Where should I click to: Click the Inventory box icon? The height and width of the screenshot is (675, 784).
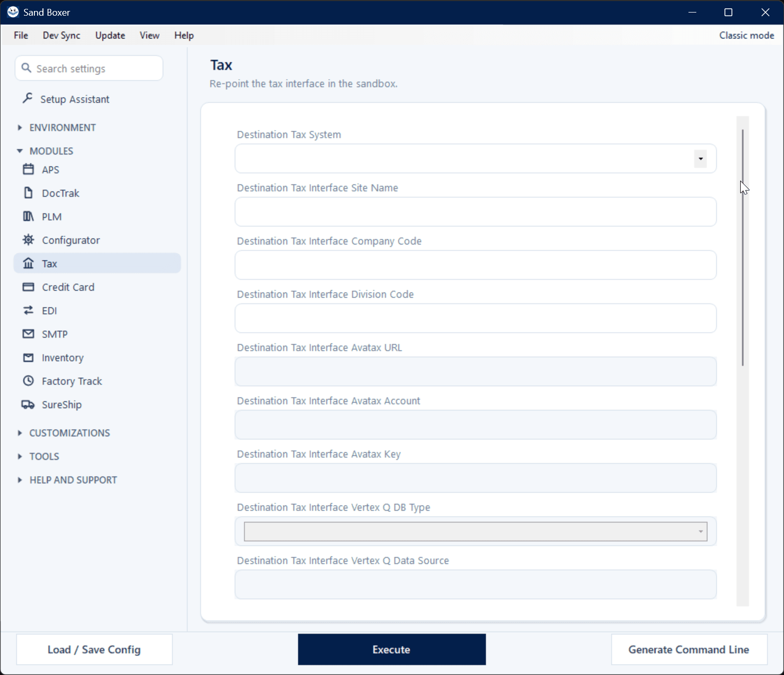(x=28, y=357)
